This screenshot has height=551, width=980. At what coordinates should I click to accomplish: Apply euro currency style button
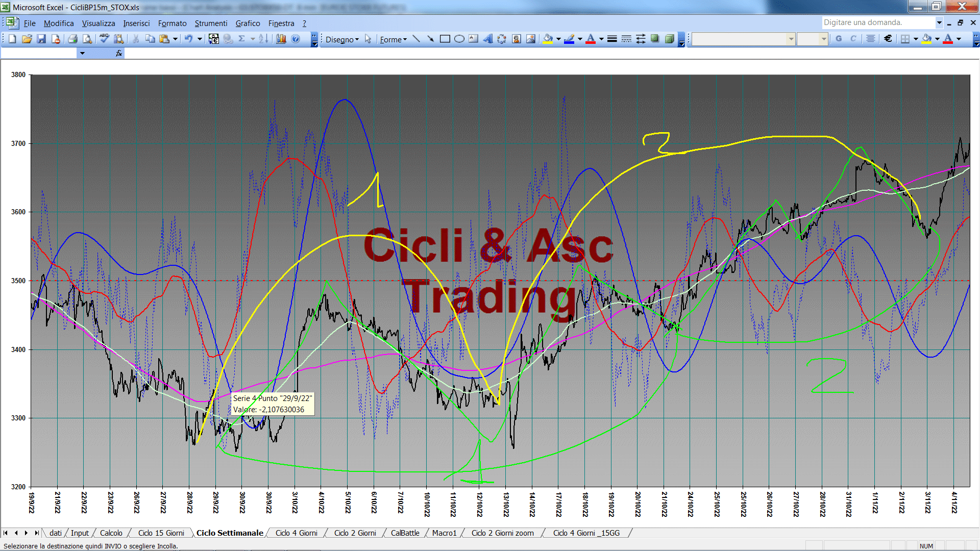(888, 39)
